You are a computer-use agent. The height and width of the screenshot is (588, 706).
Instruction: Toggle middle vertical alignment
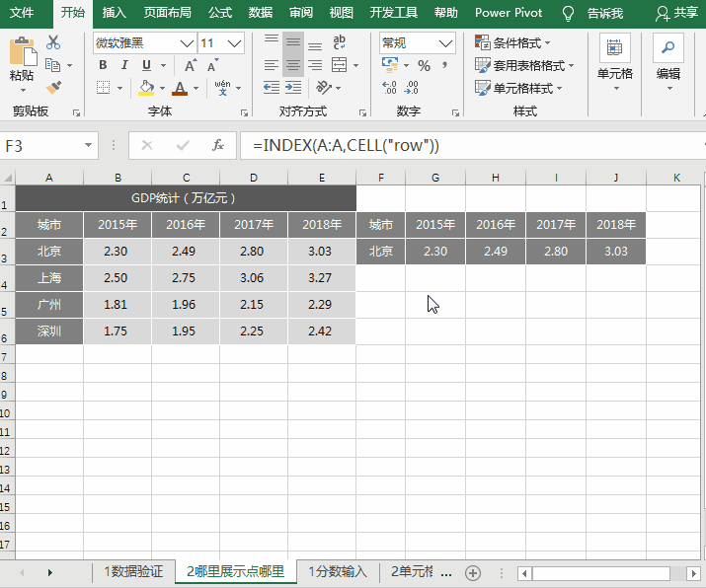pos(293,42)
